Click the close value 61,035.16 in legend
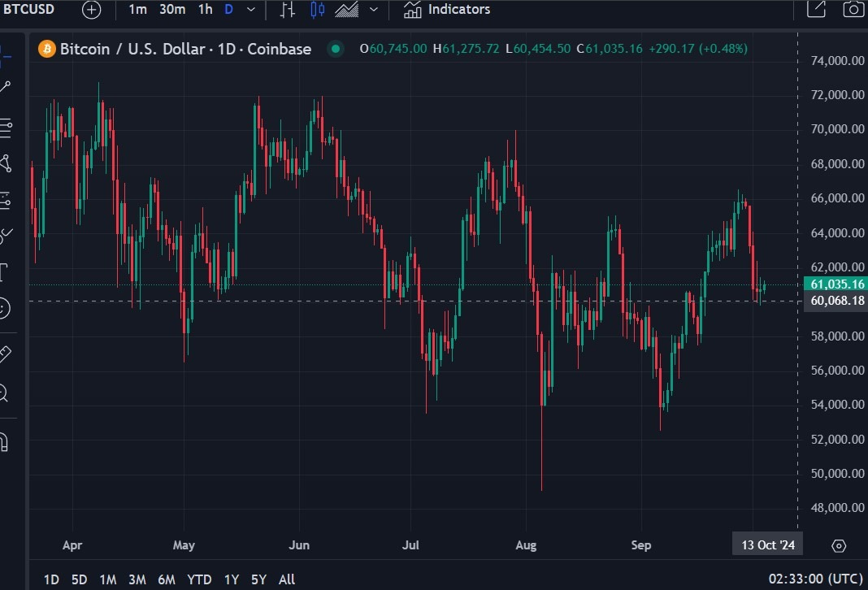Image resolution: width=868 pixels, height=590 pixels. click(x=614, y=49)
